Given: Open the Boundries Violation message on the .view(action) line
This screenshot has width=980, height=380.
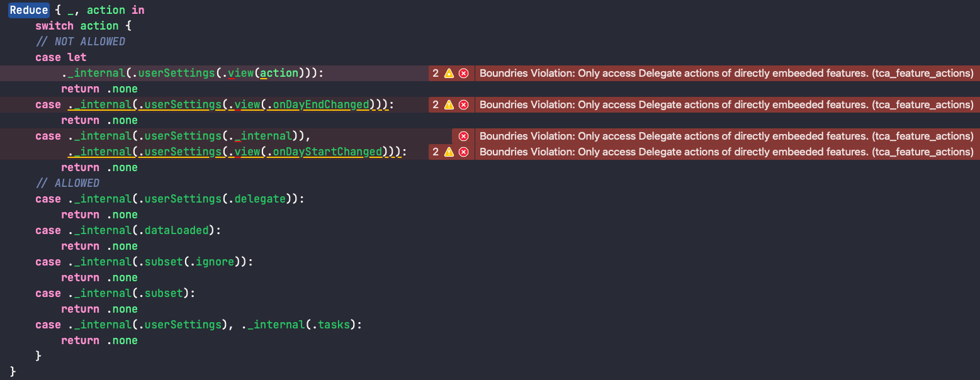Looking at the screenshot, I should [726, 73].
